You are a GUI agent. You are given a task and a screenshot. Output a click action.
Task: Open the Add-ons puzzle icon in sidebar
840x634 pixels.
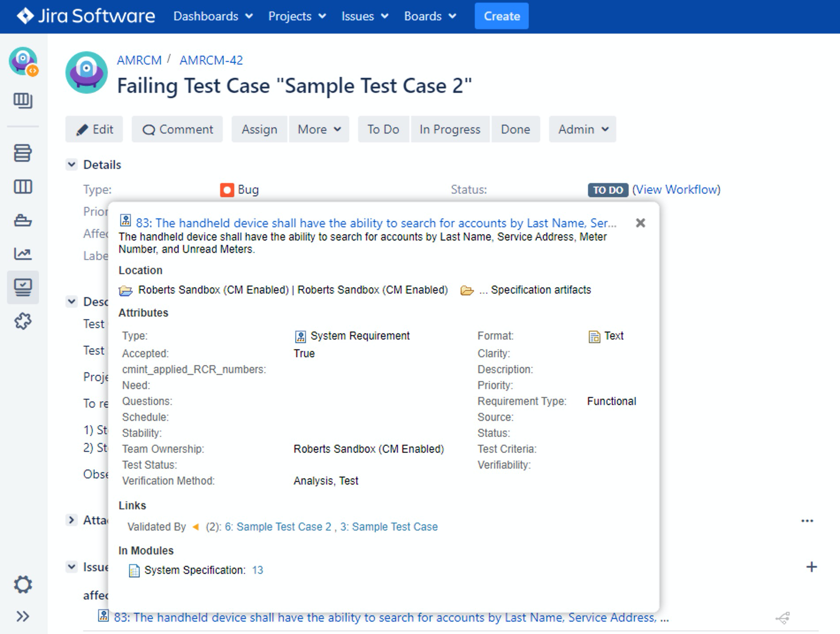coord(23,321)
